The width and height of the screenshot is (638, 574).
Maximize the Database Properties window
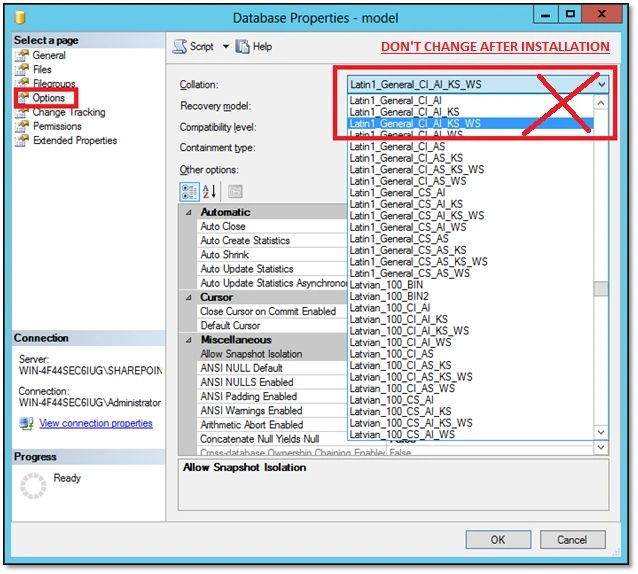click(570, 14)
